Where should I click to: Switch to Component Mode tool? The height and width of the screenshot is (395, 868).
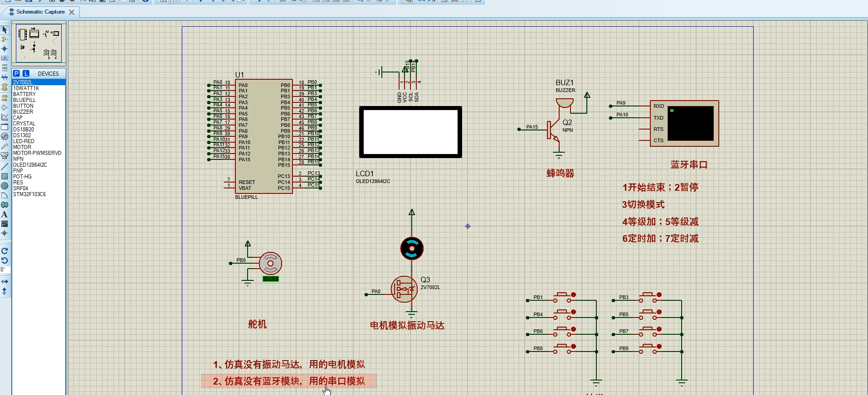(5, 39)
